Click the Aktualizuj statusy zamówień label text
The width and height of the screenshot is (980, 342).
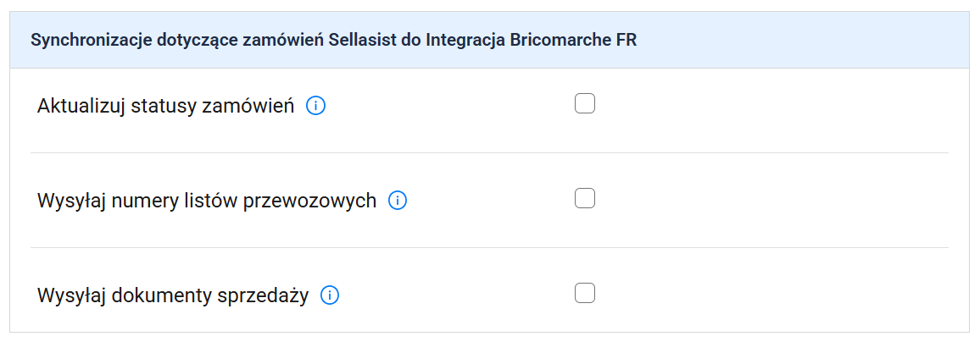[x=165, y=107]
